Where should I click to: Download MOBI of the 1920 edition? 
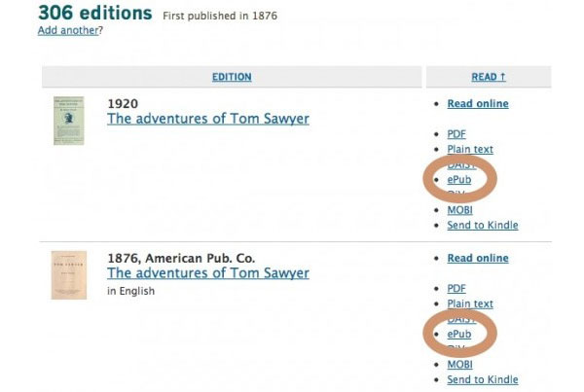pyautogui.click(x=460, y=210)
